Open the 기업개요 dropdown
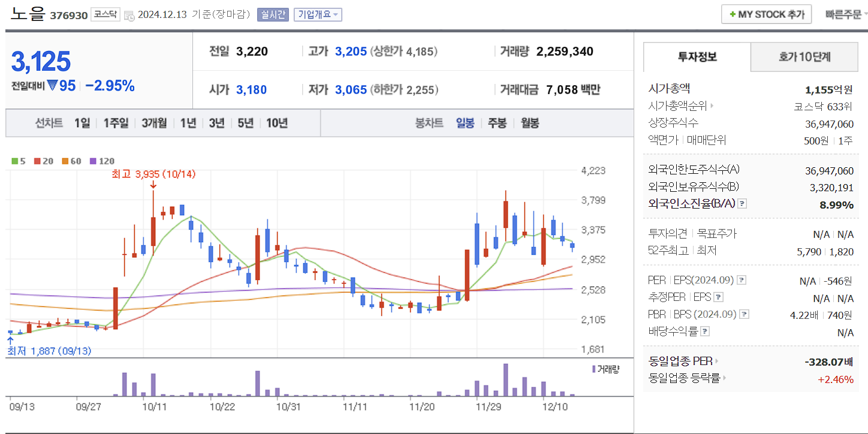This screenshot has width=868, height=434. tap(317, 14)
